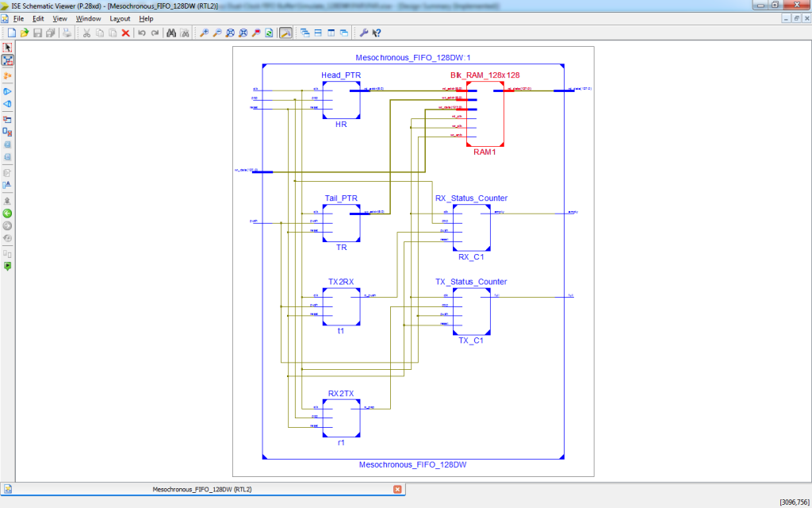Open the File menu
812x508 pixels.
click(x=18, y=18)
